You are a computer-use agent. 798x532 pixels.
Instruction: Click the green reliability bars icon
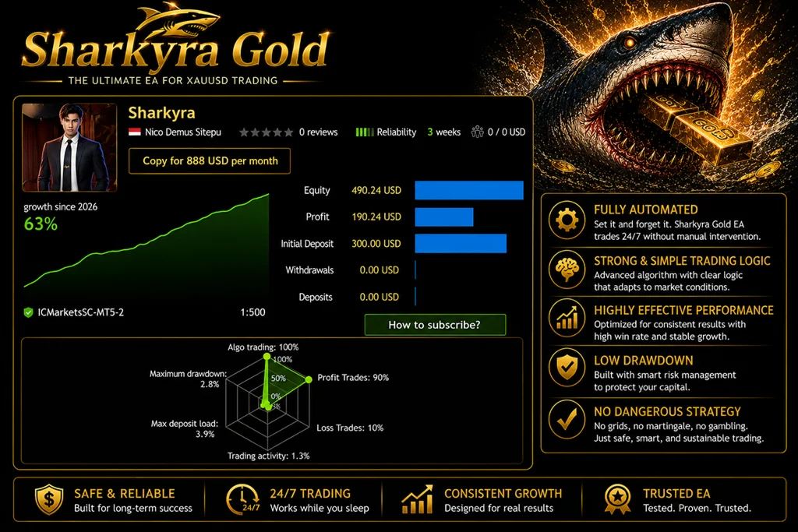(x=365, y=132)
